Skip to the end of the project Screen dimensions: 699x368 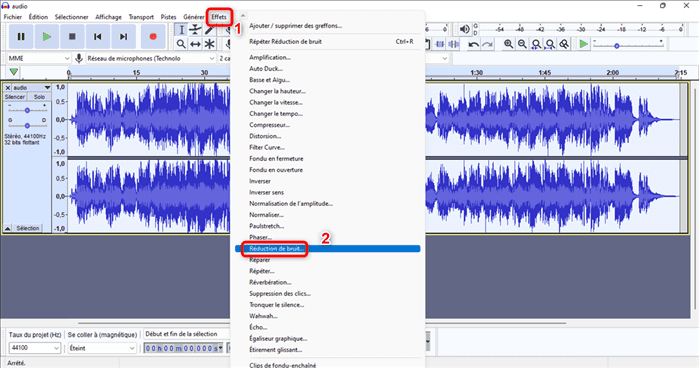point(123,37)
